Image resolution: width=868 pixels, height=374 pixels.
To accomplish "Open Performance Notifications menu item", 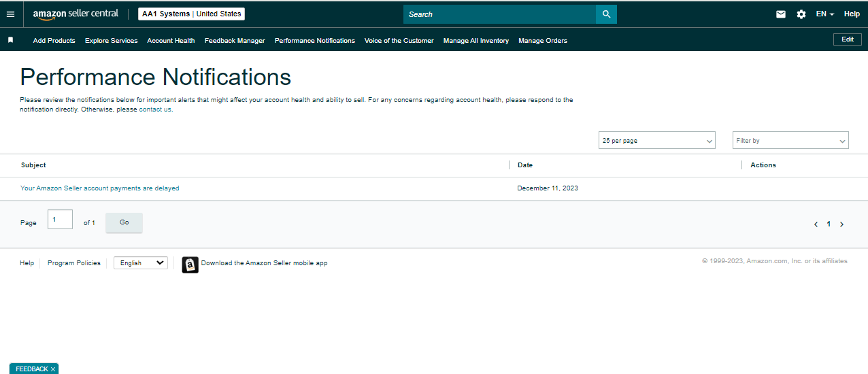I will (x=315, y=41).
